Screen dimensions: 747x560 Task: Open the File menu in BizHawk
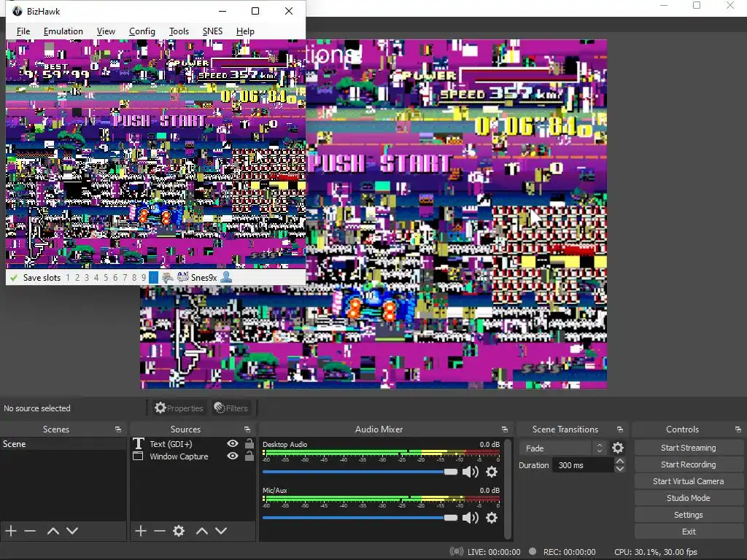tap(23, 31)
